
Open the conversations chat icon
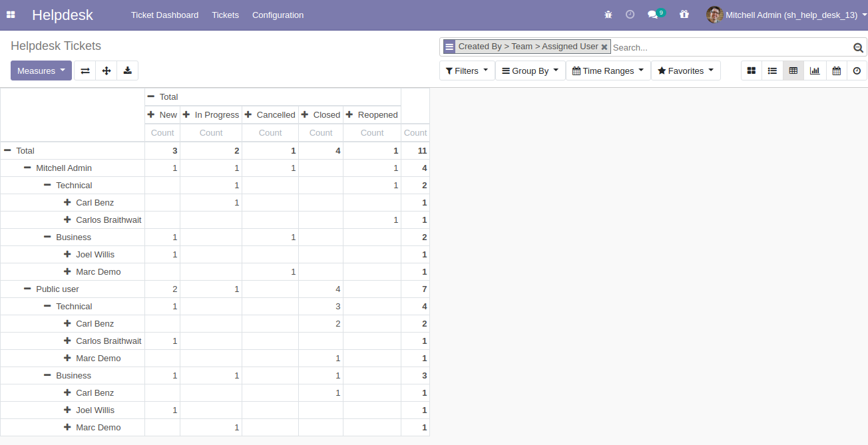tap(653, 15)
